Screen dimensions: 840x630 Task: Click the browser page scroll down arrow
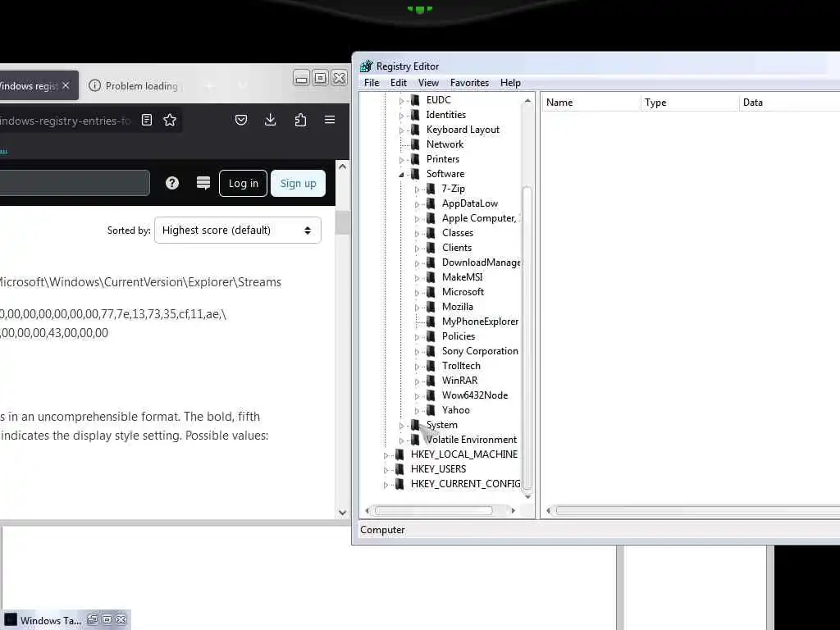pyautogui.click(x=342, y=513)
